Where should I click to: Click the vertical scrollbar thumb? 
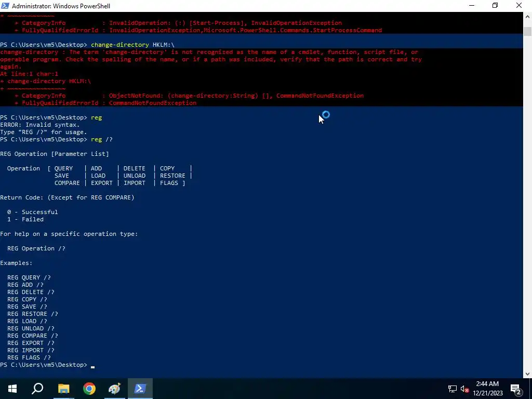coord(527,31)
